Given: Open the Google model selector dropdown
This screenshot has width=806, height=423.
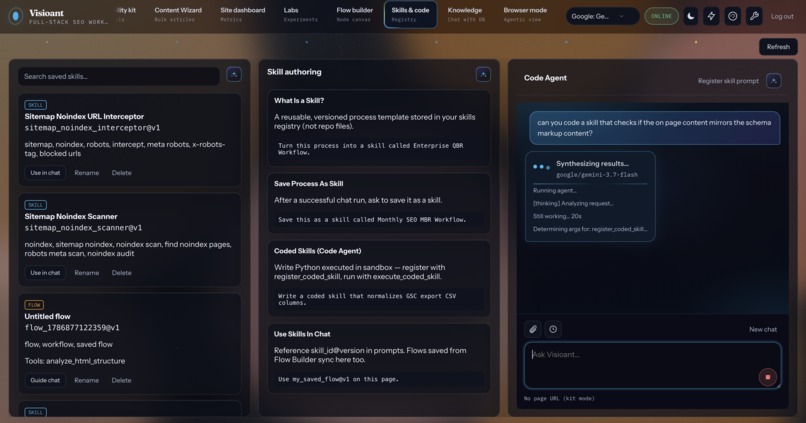Looking at the screenshot, I should click(602, 16).
